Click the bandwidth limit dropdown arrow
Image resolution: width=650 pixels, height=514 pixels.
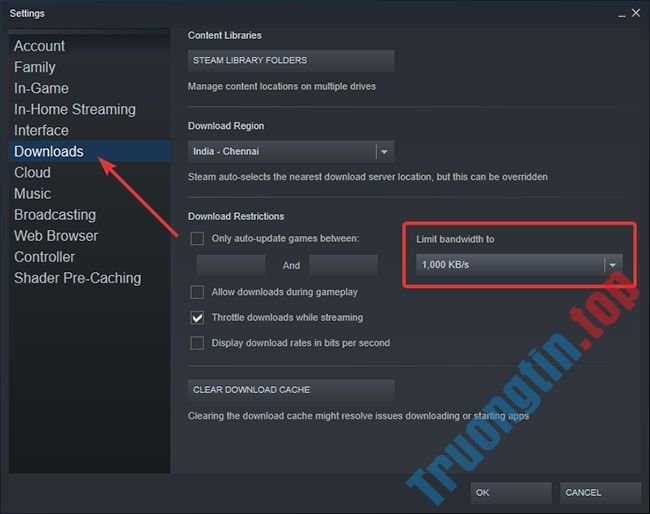tap(613, 265)
